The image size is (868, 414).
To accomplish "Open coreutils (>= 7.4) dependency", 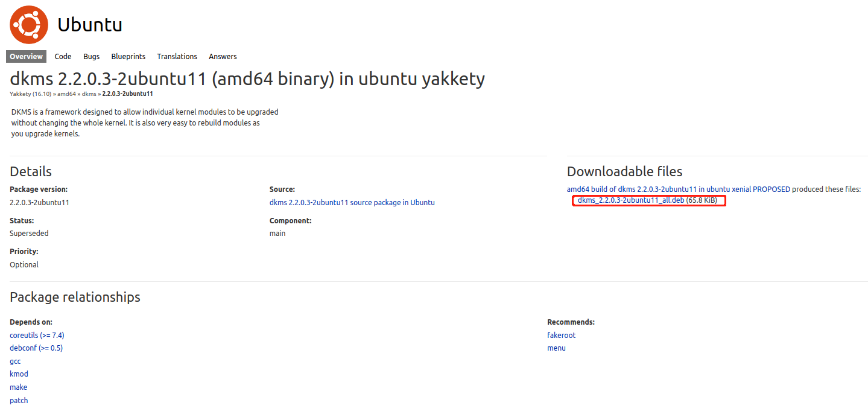I will [37, 335].
